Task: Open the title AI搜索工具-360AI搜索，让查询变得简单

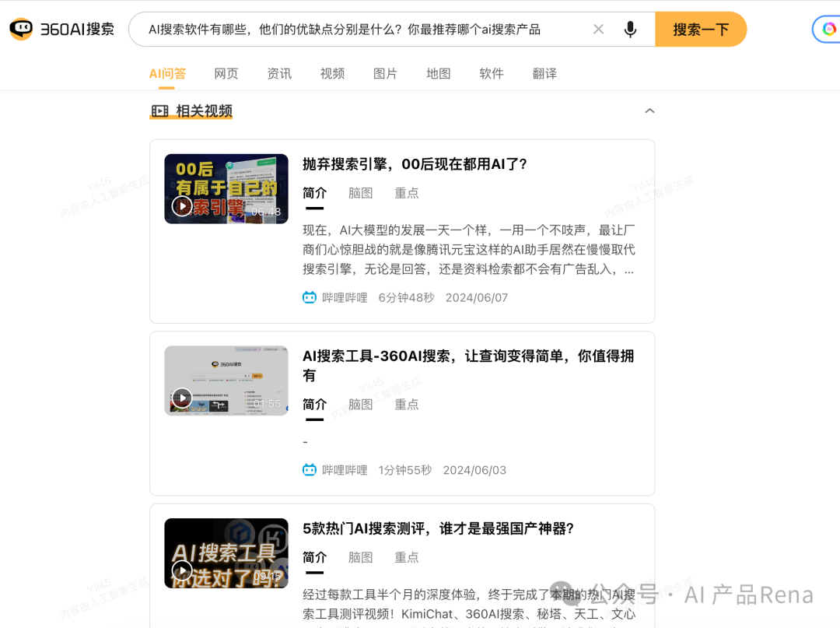Action: [468, 366]
